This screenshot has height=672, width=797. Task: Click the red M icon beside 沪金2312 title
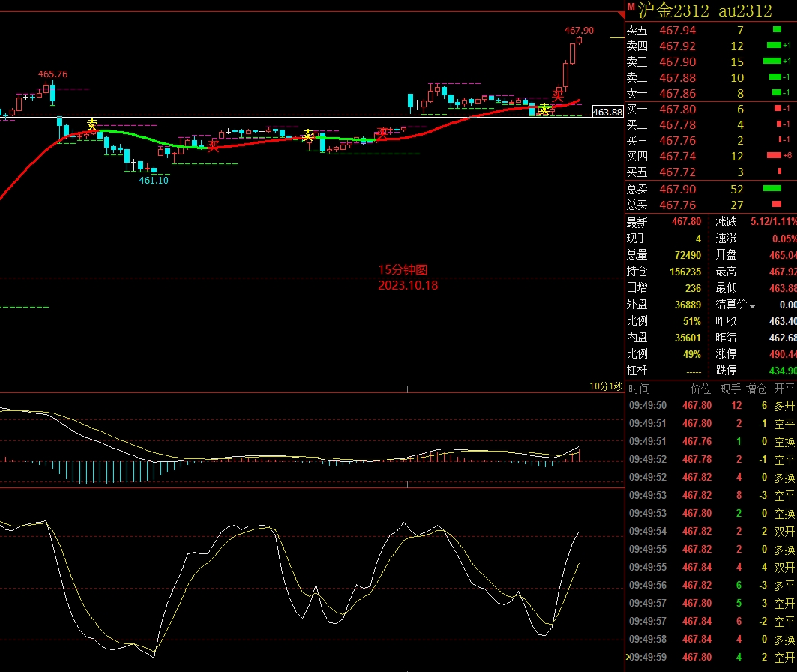pyautogui.click(x=631, y=7)
